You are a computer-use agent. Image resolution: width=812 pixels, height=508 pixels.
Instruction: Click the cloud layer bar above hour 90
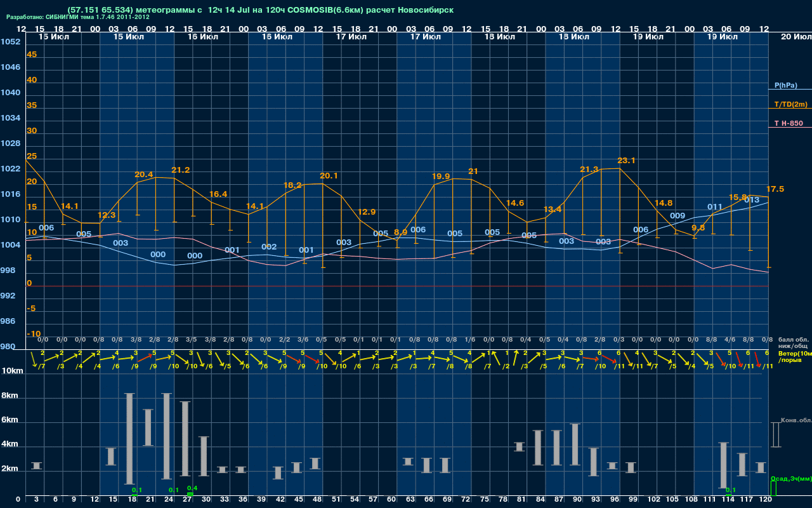click(x=575, y=445)
